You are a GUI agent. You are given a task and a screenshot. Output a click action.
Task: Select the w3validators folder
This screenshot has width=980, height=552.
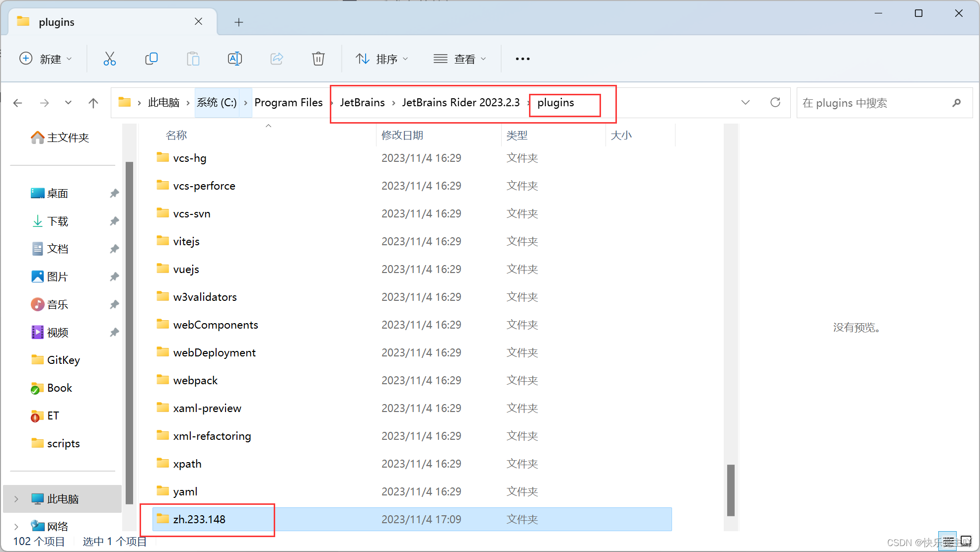point(205,297)
